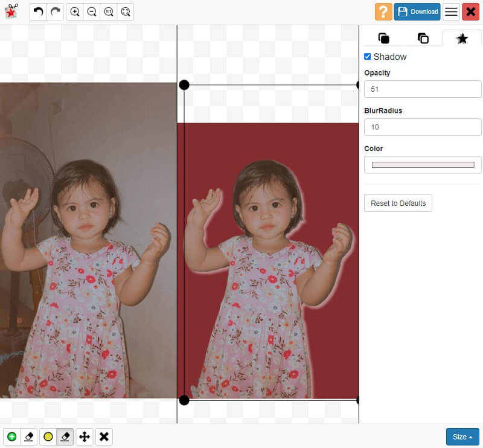This screenshot has height=448, width=483.
Task: Download the edited image
Action: tap(417, 11)
